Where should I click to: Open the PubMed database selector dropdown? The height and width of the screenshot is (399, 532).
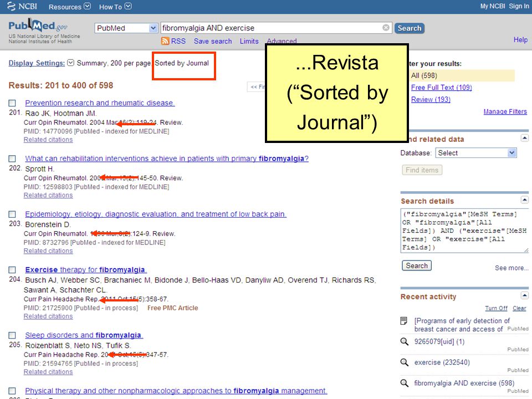[x=126, y=28]
